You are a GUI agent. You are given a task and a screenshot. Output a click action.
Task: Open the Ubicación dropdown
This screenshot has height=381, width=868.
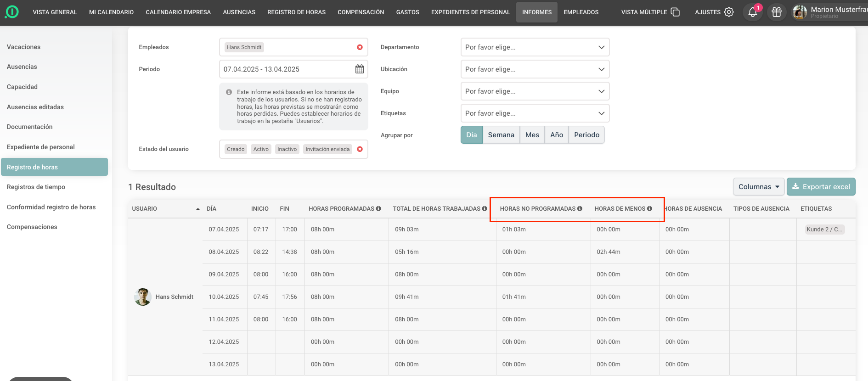[x=535, y=69]
